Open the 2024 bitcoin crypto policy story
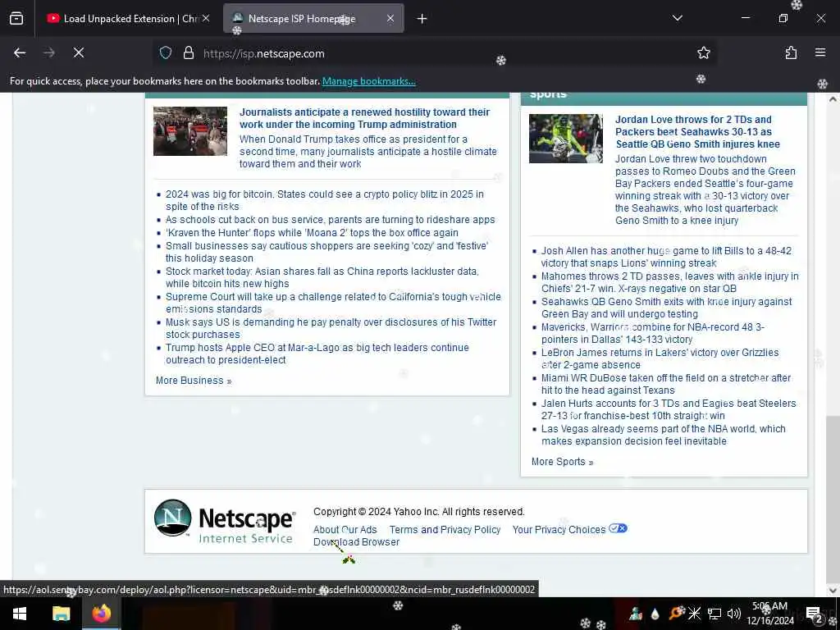This screenshot has width=840, height=630. point(325,200)
